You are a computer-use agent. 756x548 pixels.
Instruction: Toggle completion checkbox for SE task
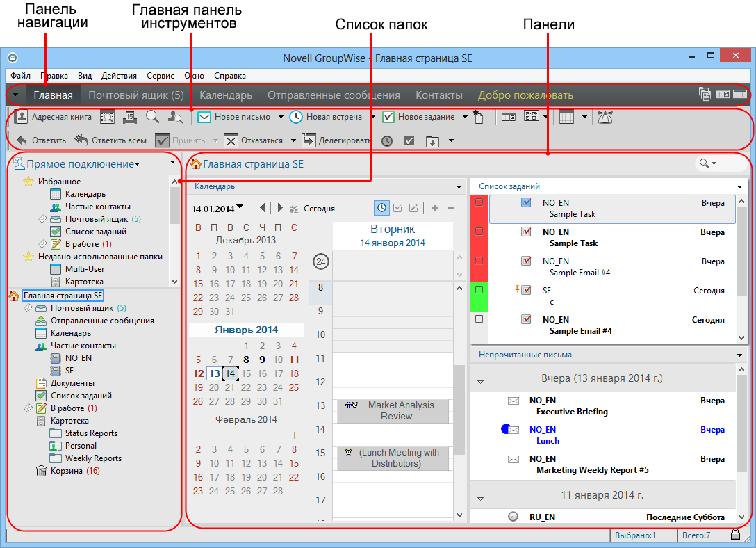pyautogui.click(x=526, y=291)
